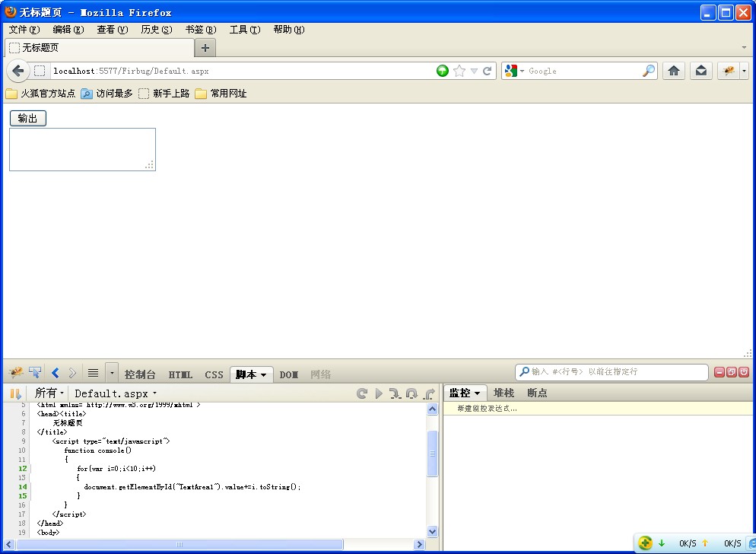
Task: Open the 编辑 menu
Action: [x=68, y=30]
